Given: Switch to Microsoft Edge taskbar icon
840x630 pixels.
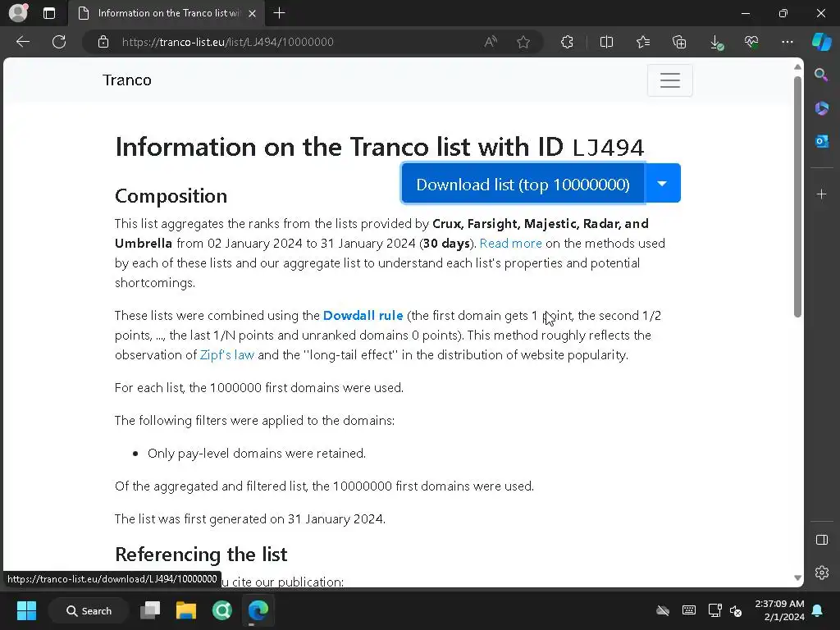Looking at the screenshot, I should 258,610.
